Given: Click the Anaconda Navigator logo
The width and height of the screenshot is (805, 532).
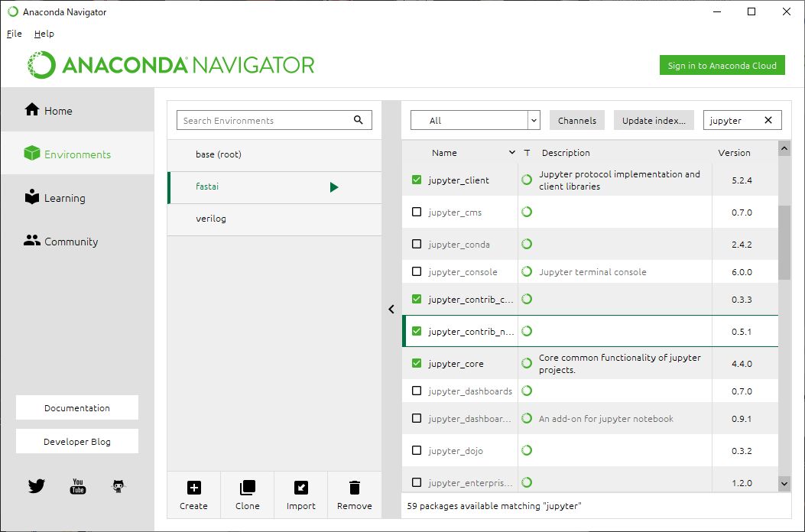Looking at the screenshot, I should 170,65.
